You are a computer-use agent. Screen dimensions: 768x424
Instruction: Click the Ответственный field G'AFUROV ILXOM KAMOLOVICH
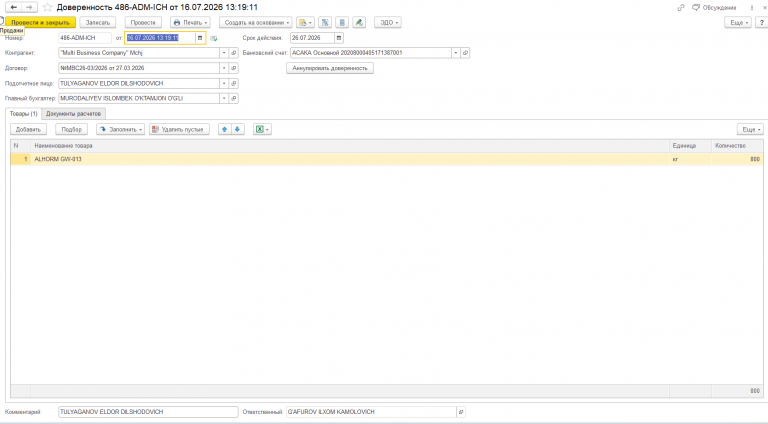[x=371, y=412]
